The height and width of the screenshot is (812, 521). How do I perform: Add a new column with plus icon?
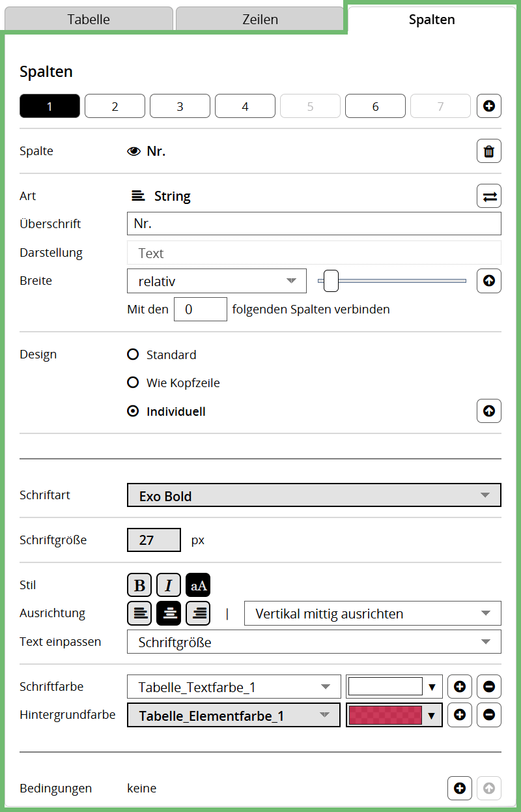point(489,106)
